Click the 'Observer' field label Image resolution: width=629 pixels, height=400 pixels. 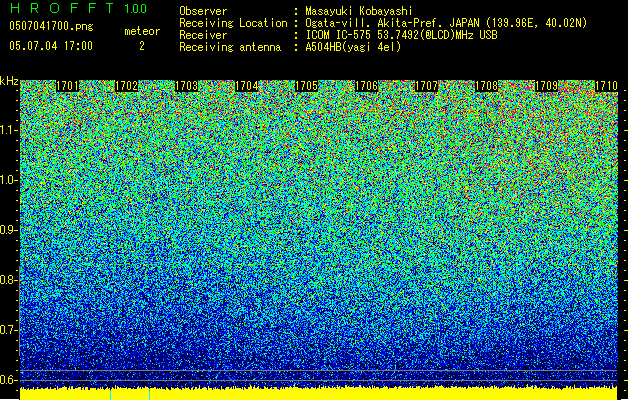tap(203, 11)
